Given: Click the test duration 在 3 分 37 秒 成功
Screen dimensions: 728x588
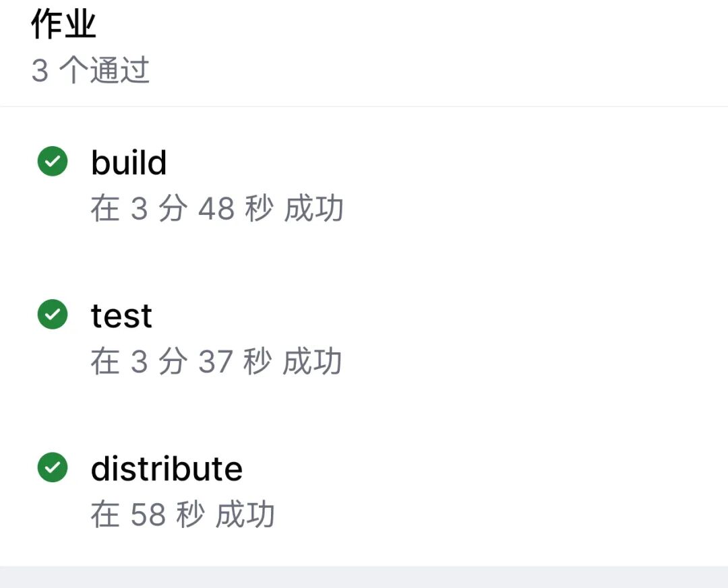Looking at the screenshot, I should (216, 361).
